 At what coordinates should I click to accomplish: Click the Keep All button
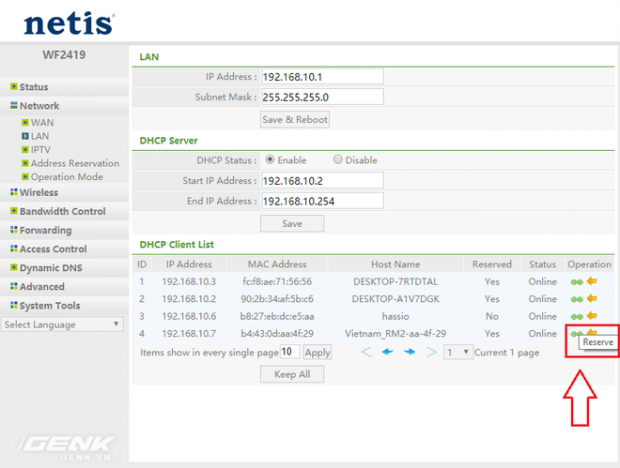pyautogui.click(x=292, y=374)
